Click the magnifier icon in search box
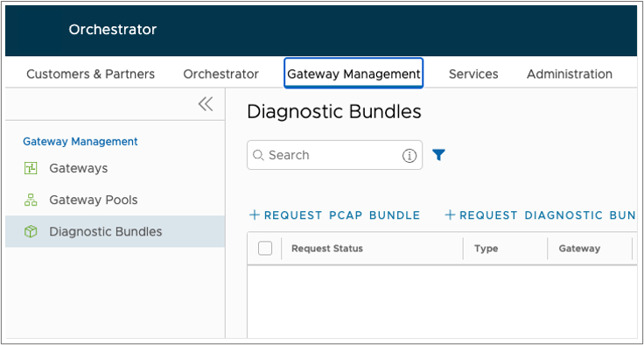Screen dimensions: 644x345 (x=258, y=155)
